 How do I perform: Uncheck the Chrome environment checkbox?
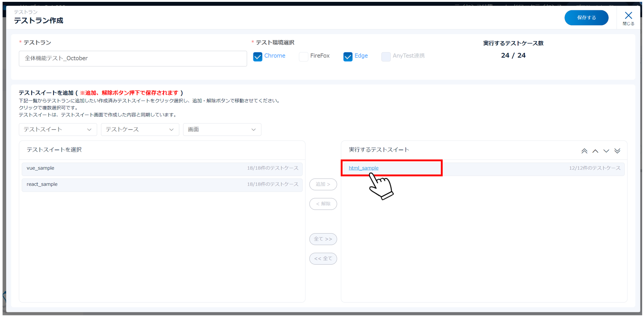tap(258, 56)
